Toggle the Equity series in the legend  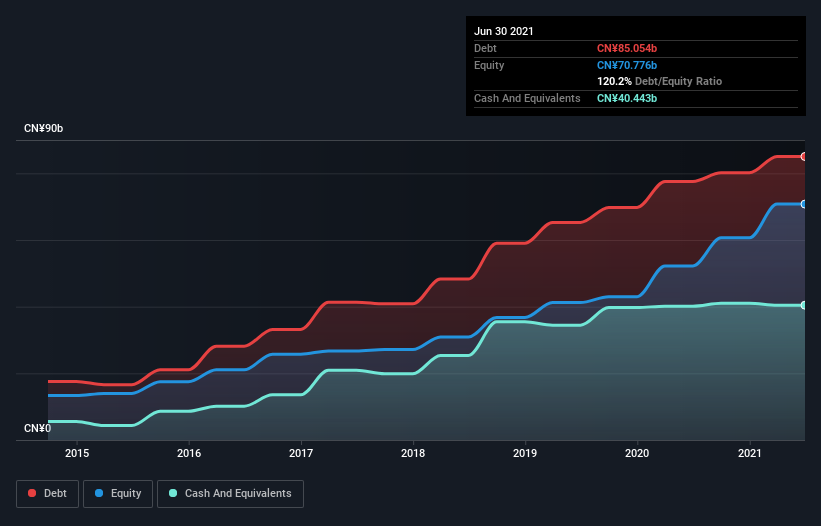(118, 494)
